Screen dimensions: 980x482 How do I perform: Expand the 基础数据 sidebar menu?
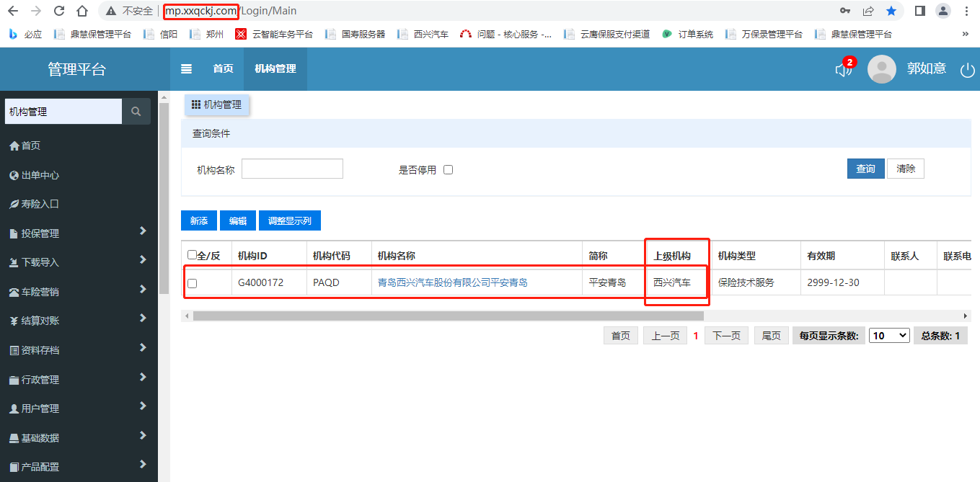click(x=79, y=438)
